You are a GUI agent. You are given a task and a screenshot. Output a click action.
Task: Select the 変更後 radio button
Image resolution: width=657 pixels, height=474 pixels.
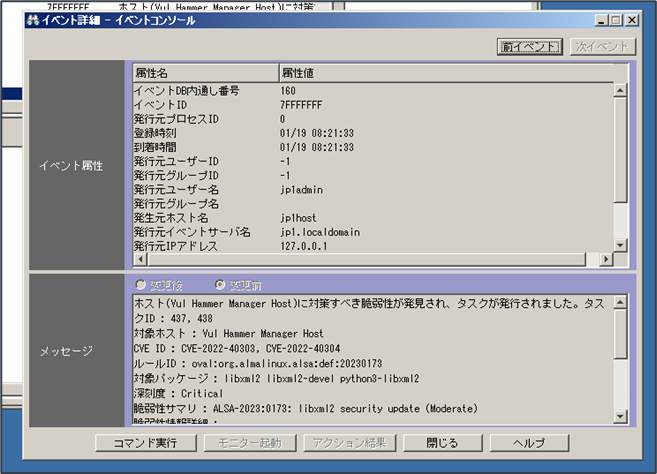point(140,285)
